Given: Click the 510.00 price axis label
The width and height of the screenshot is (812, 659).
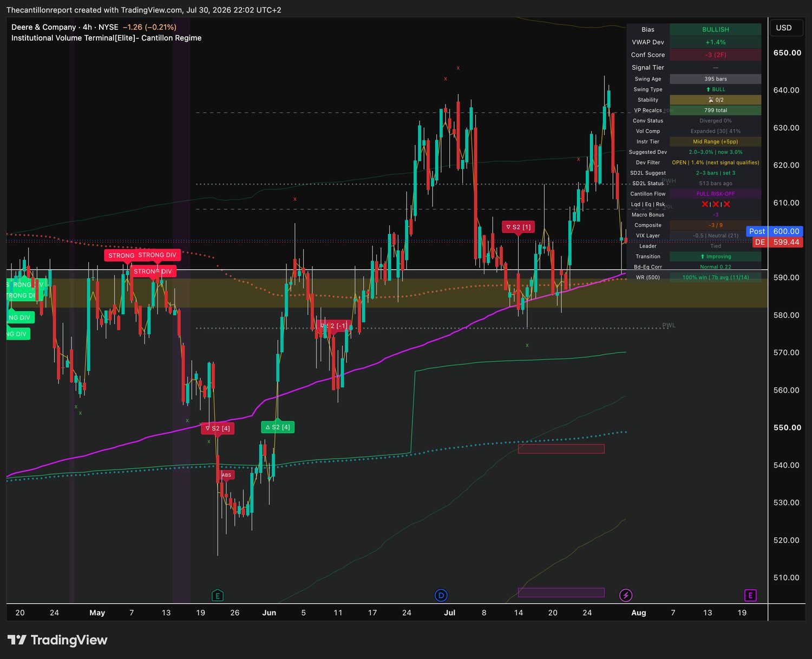Looking at the screenshot, I should point(787,577).
